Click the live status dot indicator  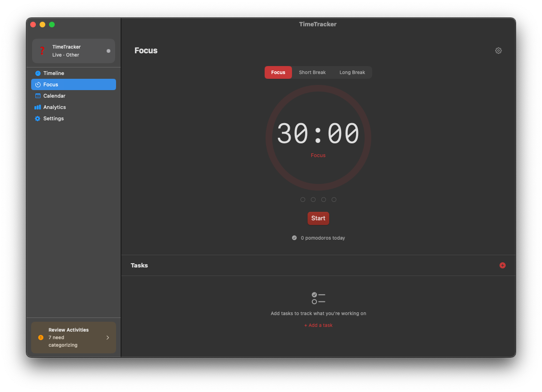tap(108, 51)
